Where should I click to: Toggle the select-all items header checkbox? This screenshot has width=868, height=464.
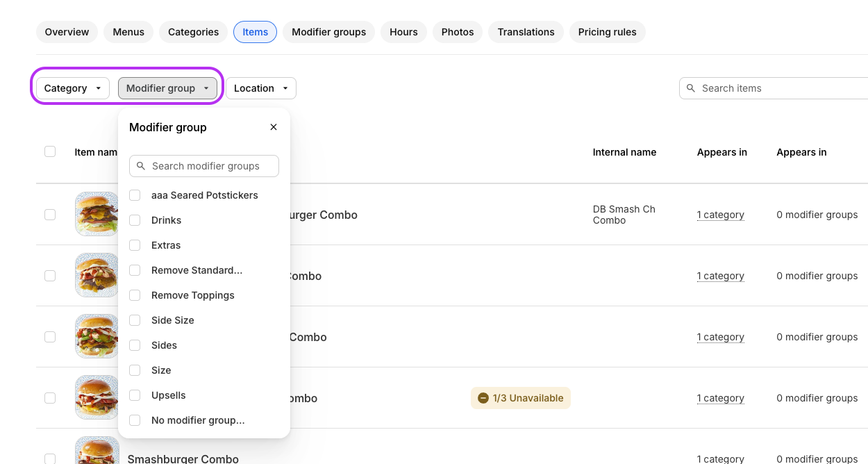coord(50,151)
